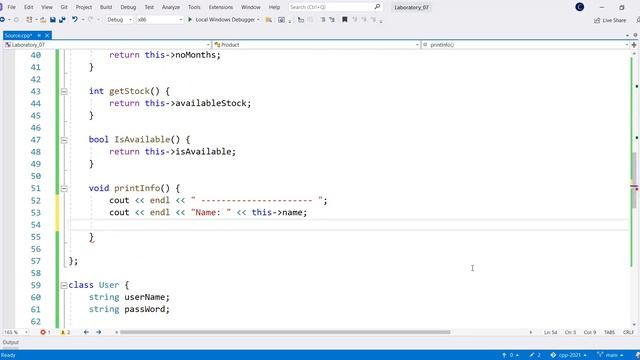Open the 163 % zoom dropdown
Screen dimensions: 640x360
click(x=16, y=332)
